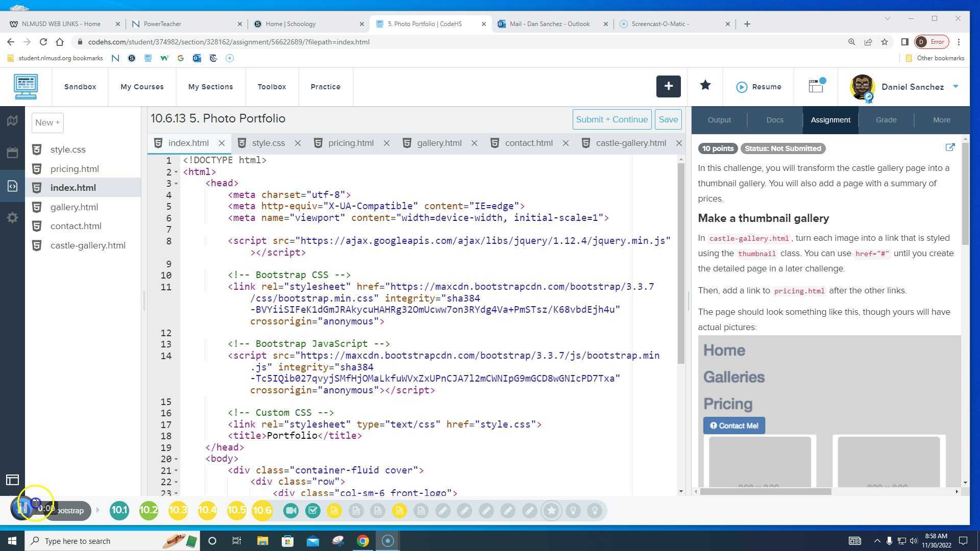980x551 pixels.
Task: Click the Submit + Continue button
Action: click(611, 119)
